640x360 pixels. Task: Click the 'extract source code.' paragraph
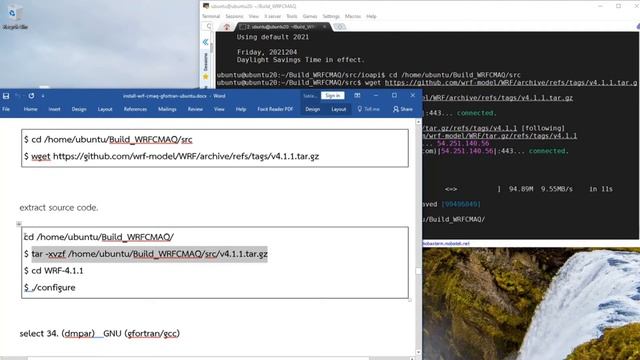[59, 207]
